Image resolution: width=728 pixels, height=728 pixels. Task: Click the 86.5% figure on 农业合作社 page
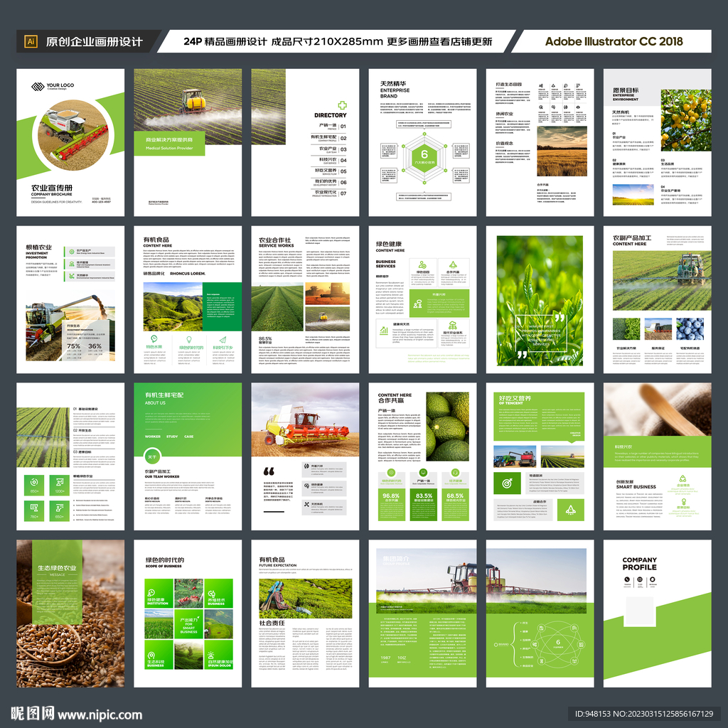pyautogui.click(x=265, y=339)
